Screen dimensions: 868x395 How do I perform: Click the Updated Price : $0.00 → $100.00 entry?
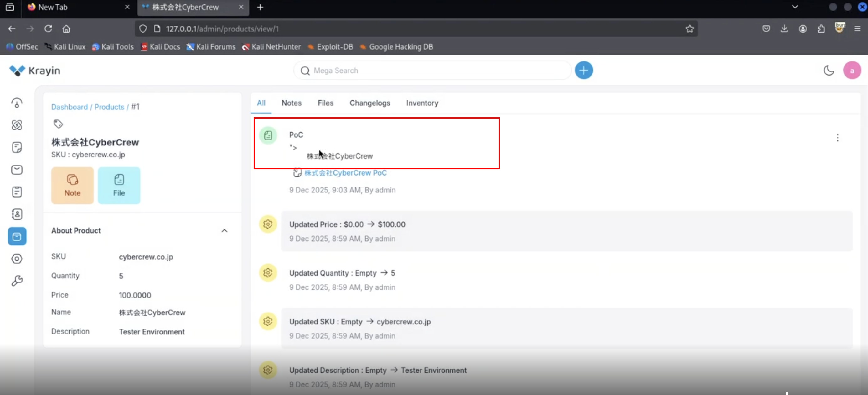click(567, 231)
